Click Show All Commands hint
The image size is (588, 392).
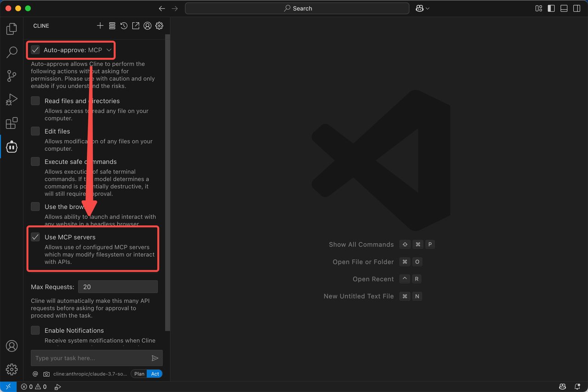coord(362,244)
